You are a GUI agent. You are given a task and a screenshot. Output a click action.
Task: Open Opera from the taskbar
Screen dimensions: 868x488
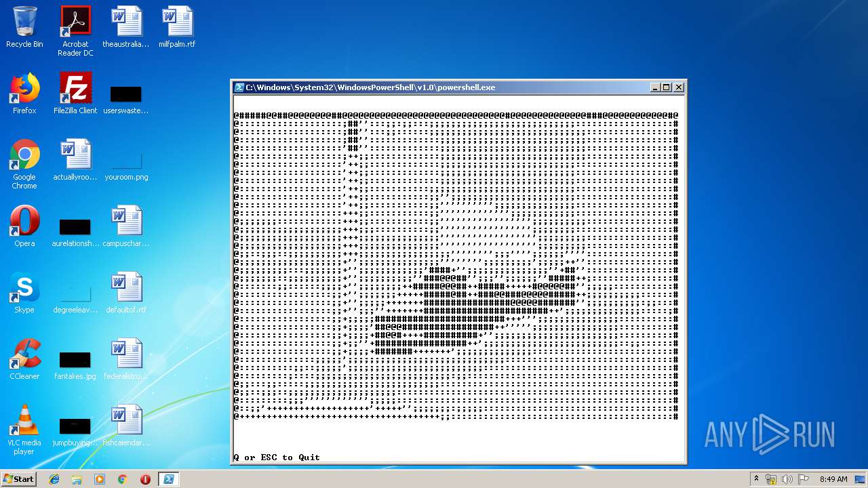pyautogui.click(x=145, y=479)
